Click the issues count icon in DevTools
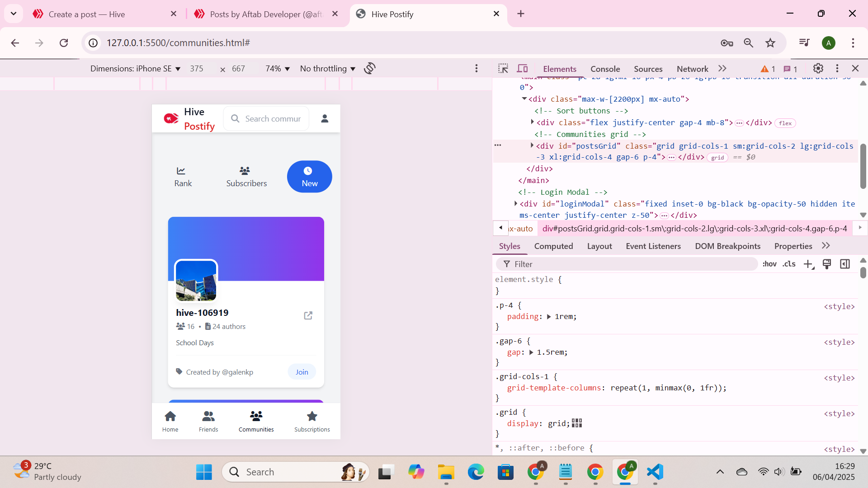This screenshot has height=488, width=868. point(790,69)
